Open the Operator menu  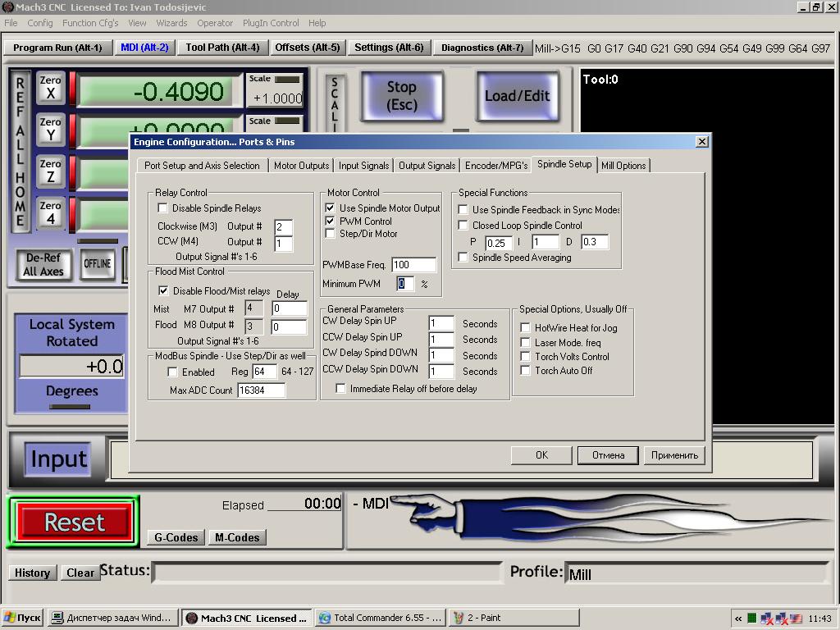tap(215, 23)
